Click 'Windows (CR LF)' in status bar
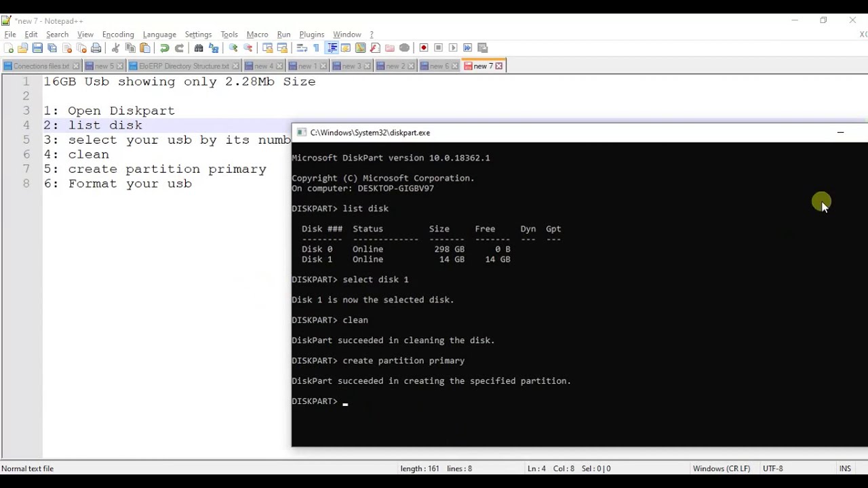The height and width of the screenshot is (488, 868). pos(721,468)
